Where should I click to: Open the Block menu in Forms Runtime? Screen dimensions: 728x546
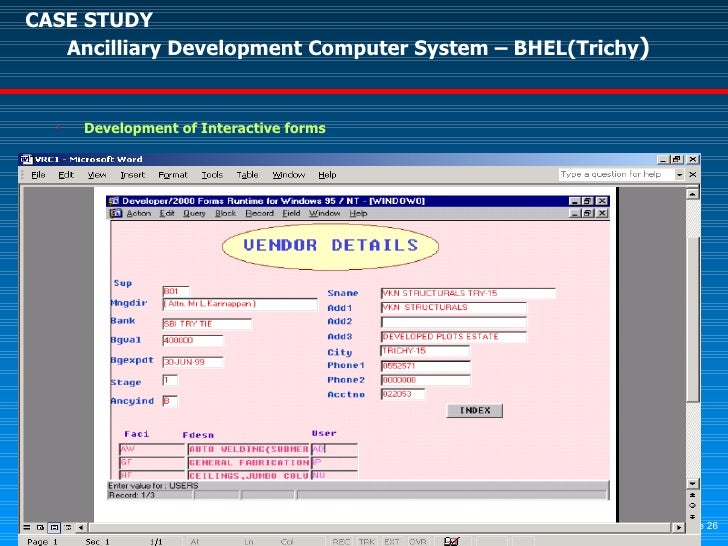click(x=226, y=213)
